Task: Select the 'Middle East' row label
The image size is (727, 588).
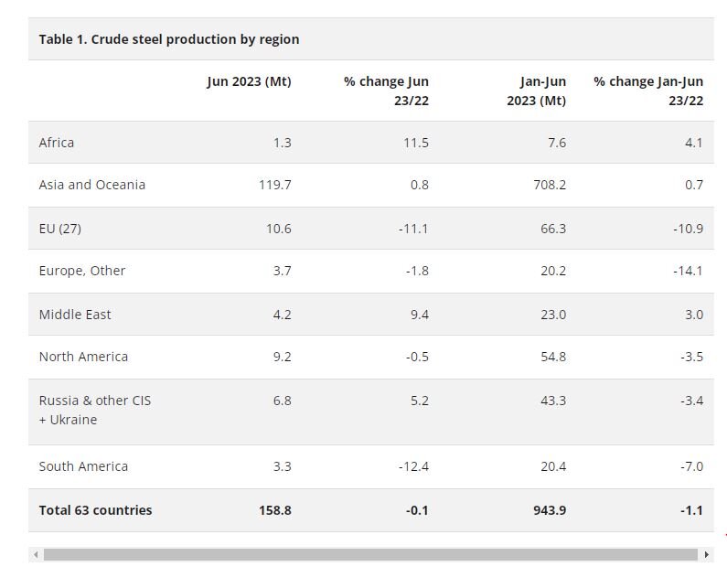Action: [75, 315]
